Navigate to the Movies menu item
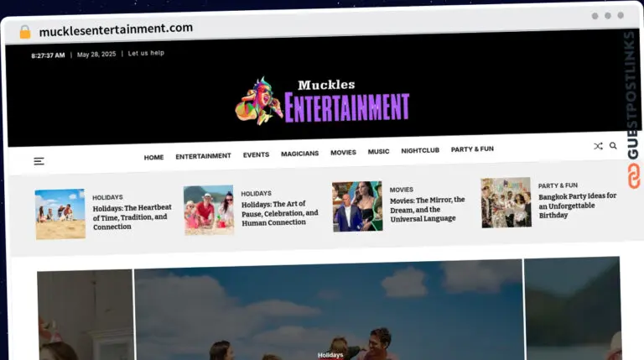 point(343,153)
